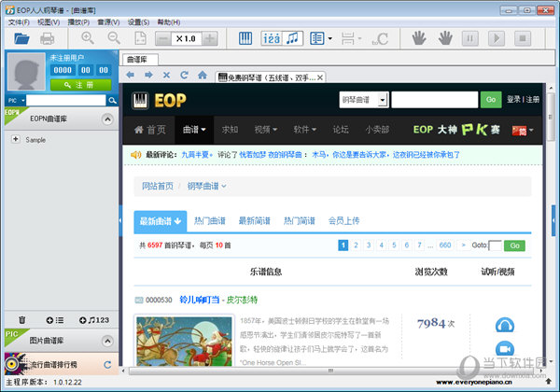Viewport: 560px width, 392px height.
Task: Show the piano keyboard icon
Action: click(x=245, y=38)
